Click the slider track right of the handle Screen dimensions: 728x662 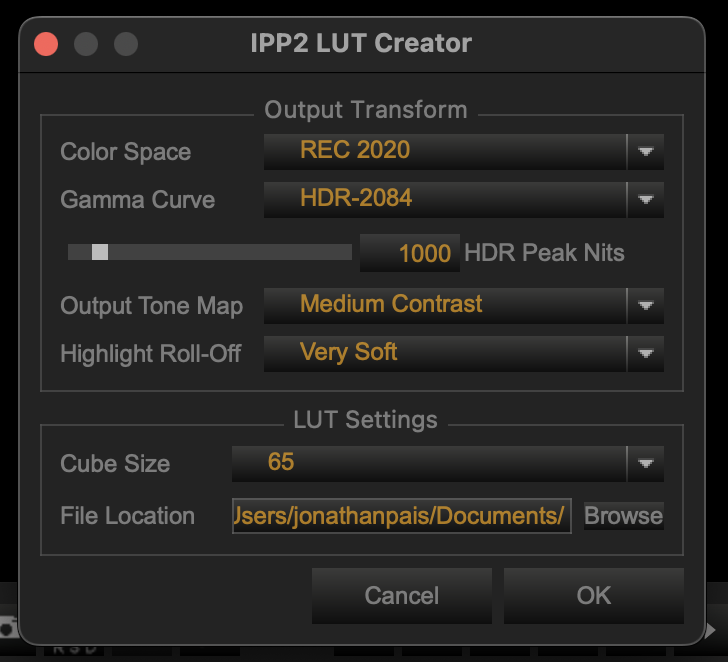[x=230, y=252]
